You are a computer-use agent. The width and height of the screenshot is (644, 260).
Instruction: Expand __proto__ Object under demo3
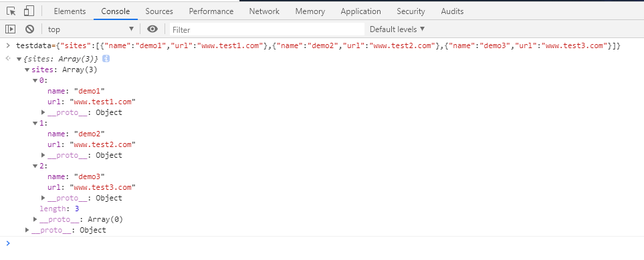[43, 198]
